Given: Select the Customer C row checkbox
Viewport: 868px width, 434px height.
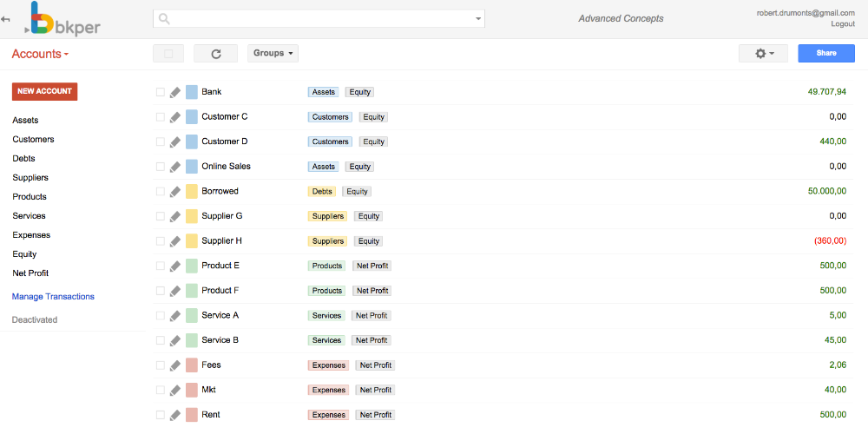Looking at the screenshot, I should 161,117.
